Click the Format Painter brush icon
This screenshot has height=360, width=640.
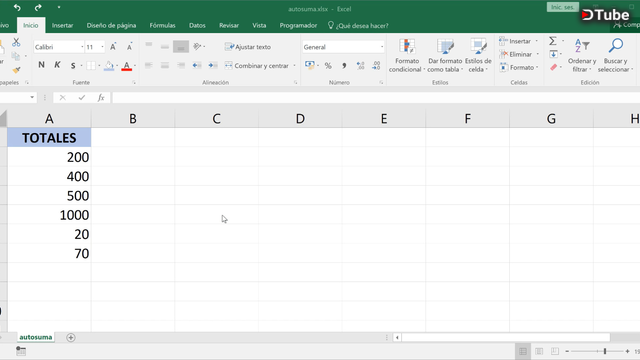(16, 70)
